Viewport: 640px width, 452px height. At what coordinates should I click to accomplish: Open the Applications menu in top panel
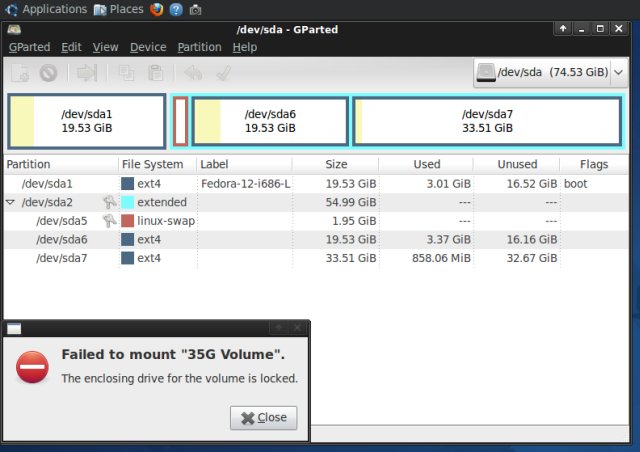click(46, 9)
